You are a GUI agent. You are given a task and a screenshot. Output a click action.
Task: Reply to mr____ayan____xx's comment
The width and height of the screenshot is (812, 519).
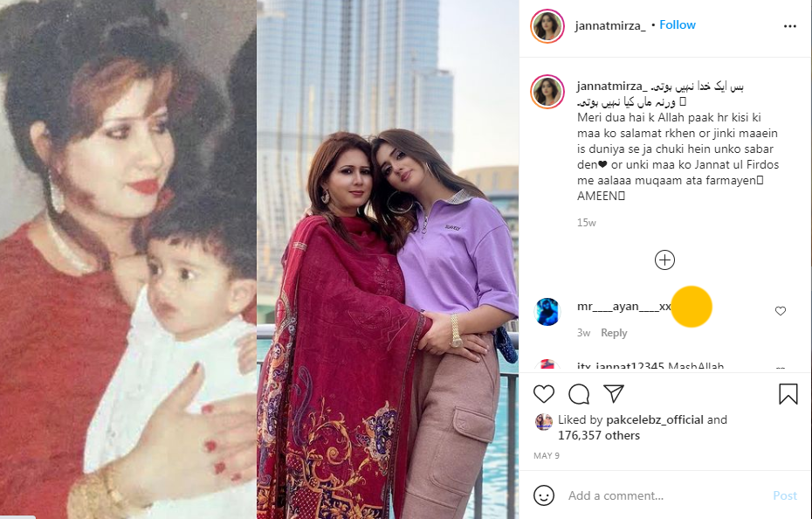point(614,333)
